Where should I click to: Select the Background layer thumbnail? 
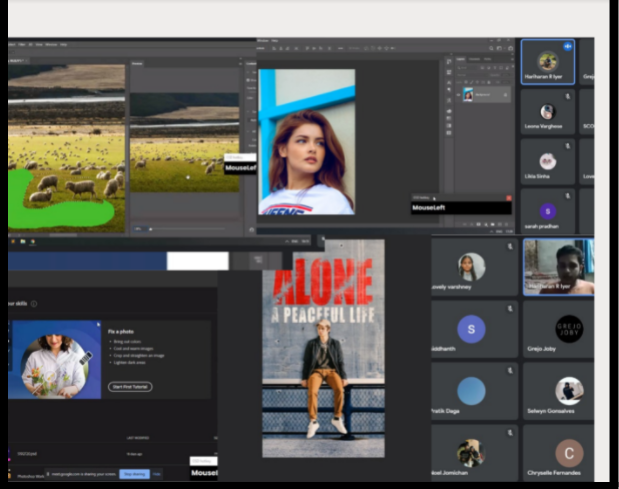468,95
